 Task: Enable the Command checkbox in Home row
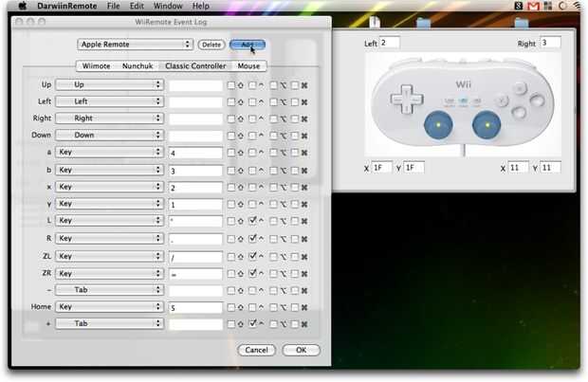295,307
